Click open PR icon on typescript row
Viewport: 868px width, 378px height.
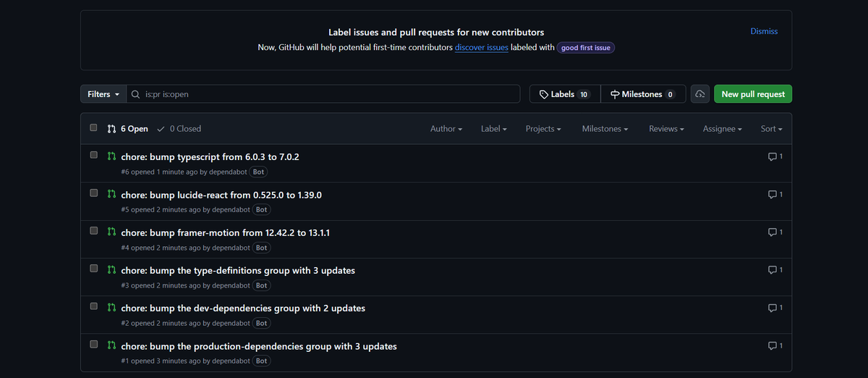pyautogui.click(x=111, y=156)
